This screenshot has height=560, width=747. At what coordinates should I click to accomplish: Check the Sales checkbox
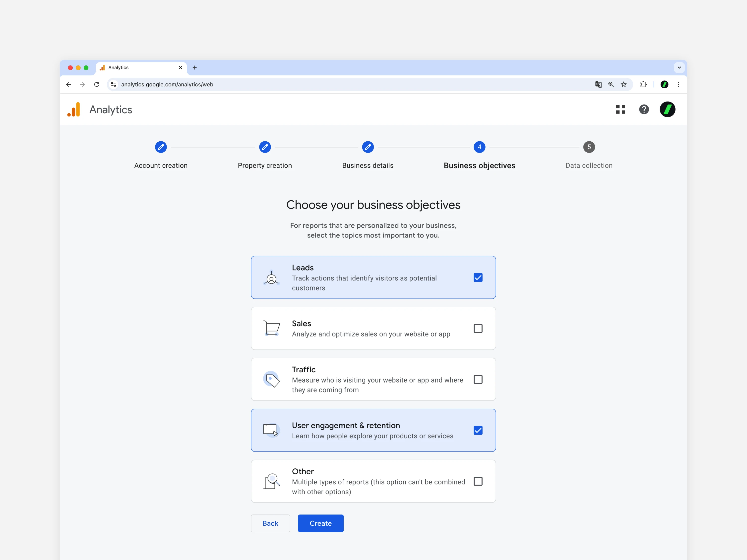point(478,329)
